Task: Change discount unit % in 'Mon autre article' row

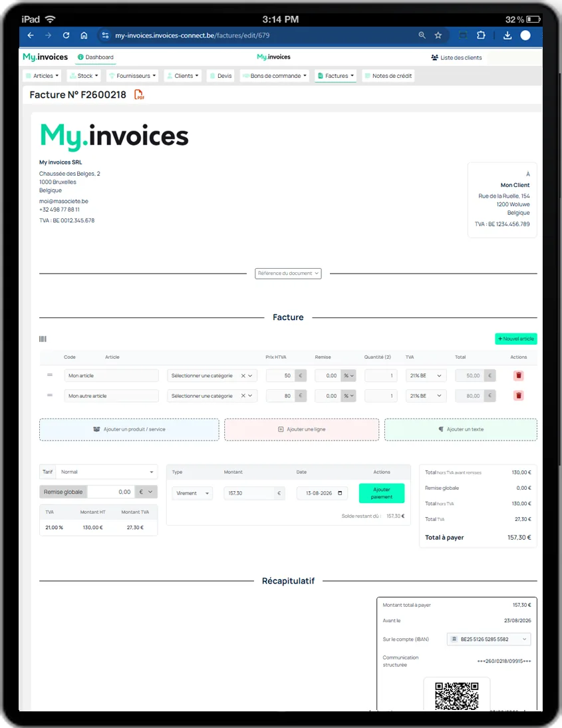Action: tap(349, 396)
